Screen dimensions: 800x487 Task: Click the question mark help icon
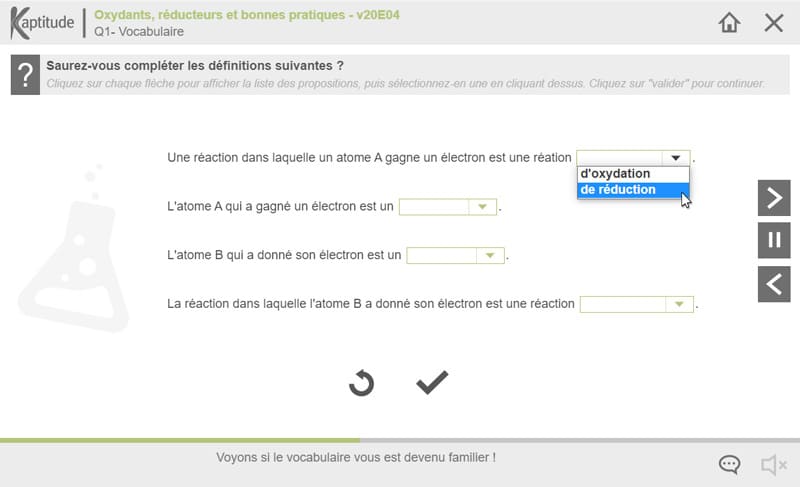[x=25, y=75]
